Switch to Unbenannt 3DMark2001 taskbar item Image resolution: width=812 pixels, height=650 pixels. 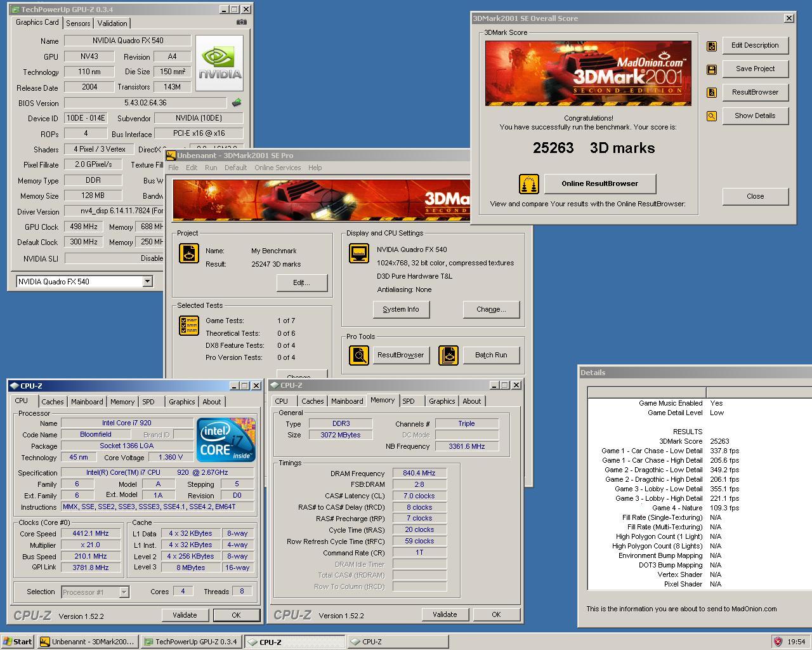88,642
